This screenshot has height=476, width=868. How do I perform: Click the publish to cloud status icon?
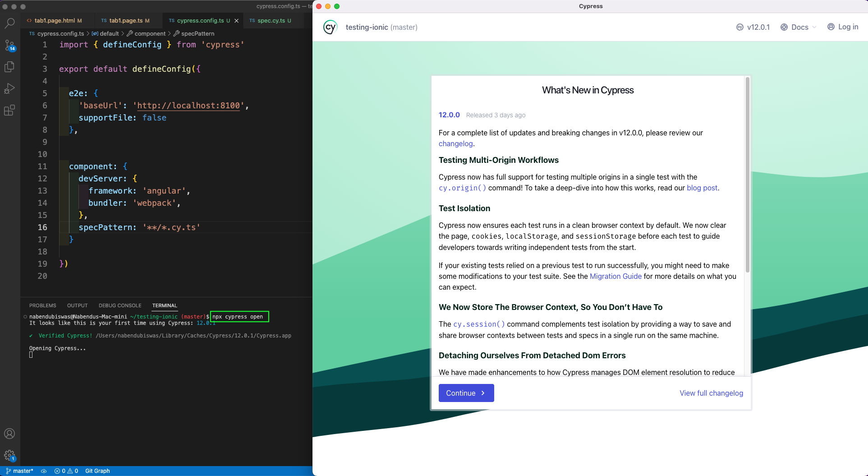point(44,471)
